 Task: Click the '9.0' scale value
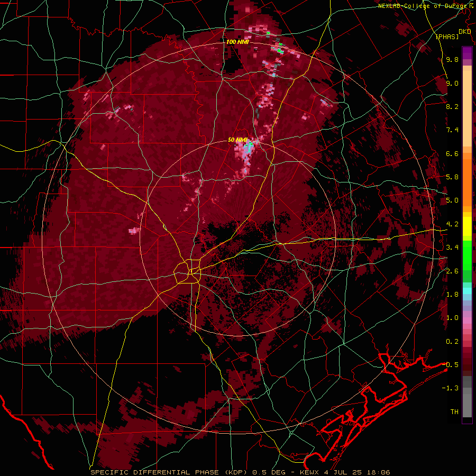click(452, 84)
